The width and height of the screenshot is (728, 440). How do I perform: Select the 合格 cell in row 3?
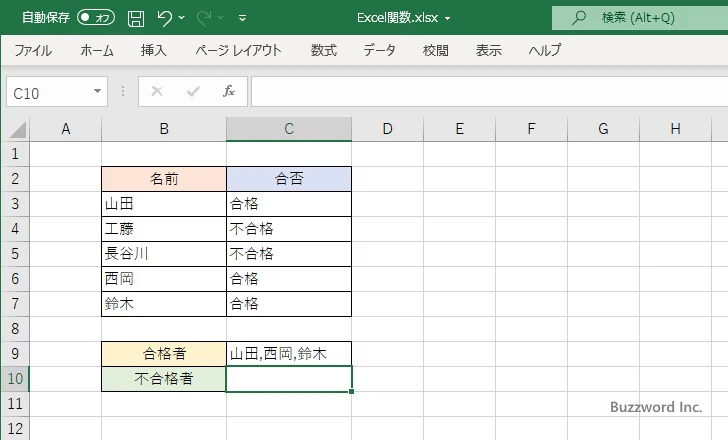(289, 204)
